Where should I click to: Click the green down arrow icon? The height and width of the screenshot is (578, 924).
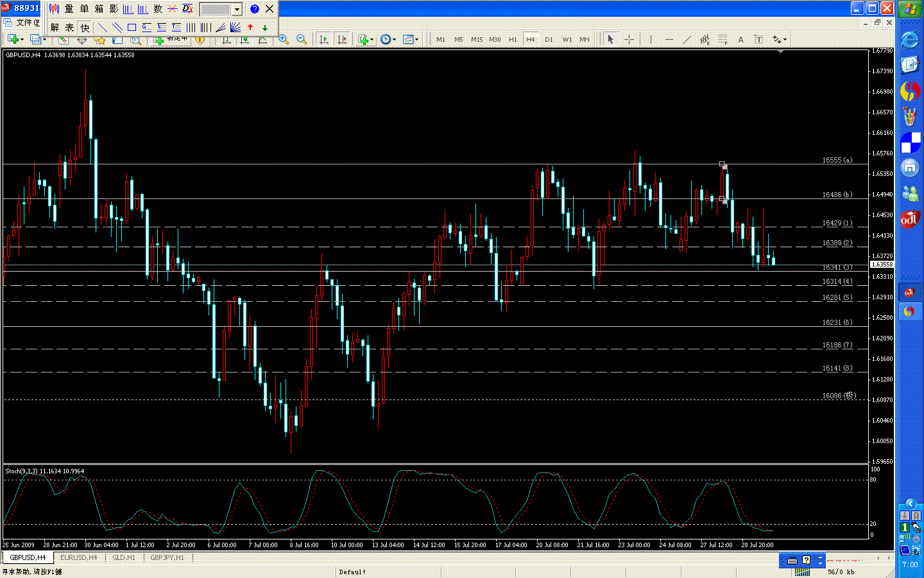point(265,28)
